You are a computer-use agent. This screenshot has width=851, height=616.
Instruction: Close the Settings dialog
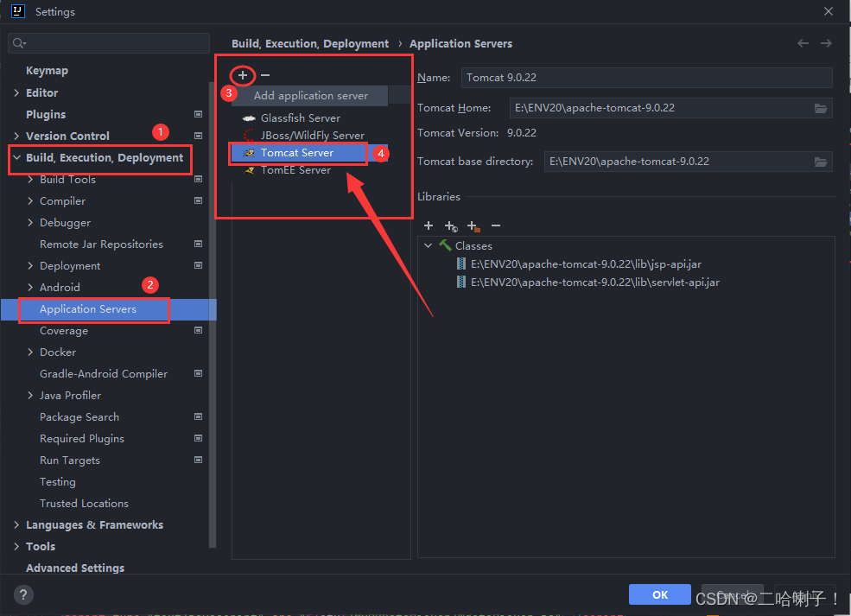click(829, 11)
